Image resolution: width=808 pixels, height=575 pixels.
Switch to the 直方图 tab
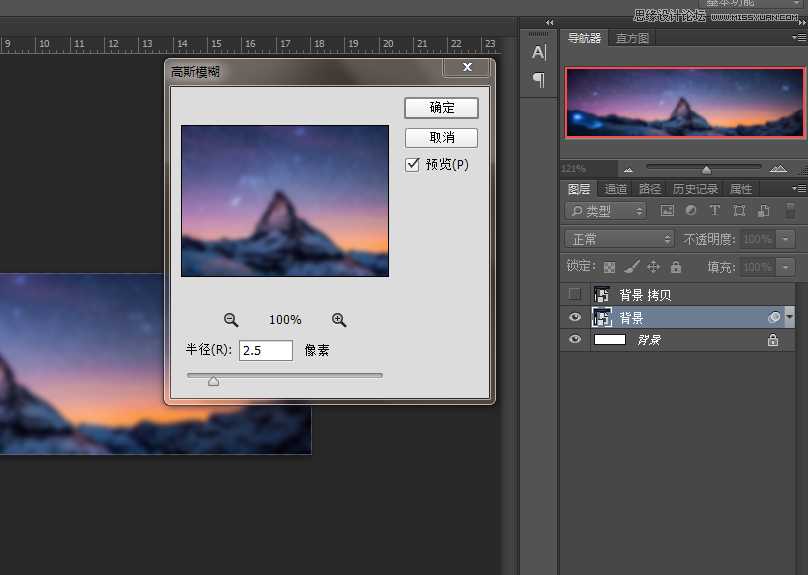click(632, 38)
